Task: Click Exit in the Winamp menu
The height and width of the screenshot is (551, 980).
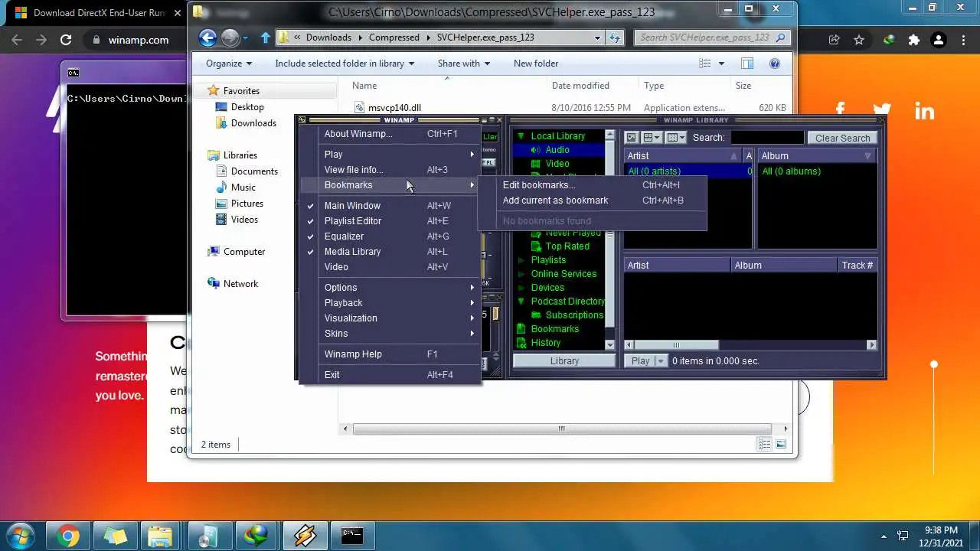Action: click(x=390, y=375)
